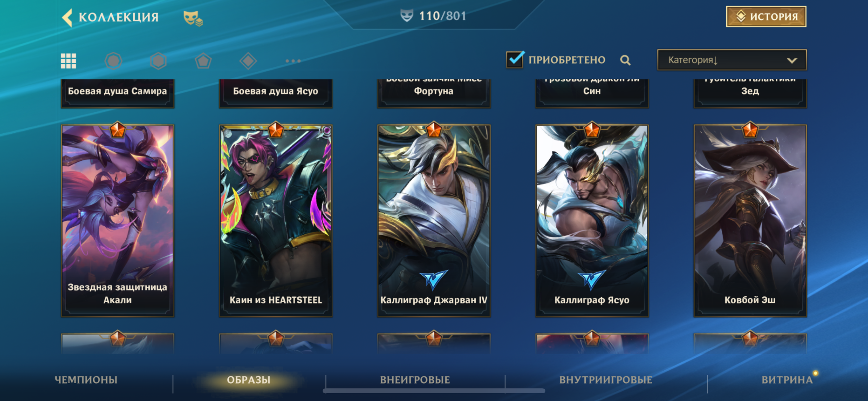Open the search magnifier icon
This screenshot has width=868, height=401.
coord(625,60)
